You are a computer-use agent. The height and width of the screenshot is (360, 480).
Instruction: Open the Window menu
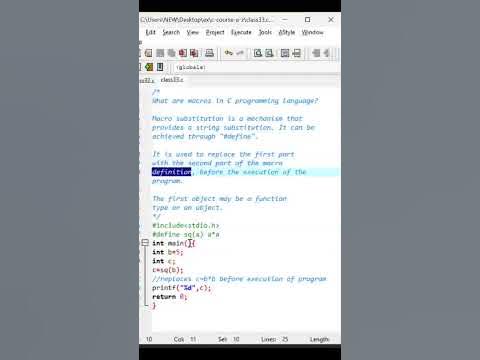pyautogui.click(x=312, y=32)
